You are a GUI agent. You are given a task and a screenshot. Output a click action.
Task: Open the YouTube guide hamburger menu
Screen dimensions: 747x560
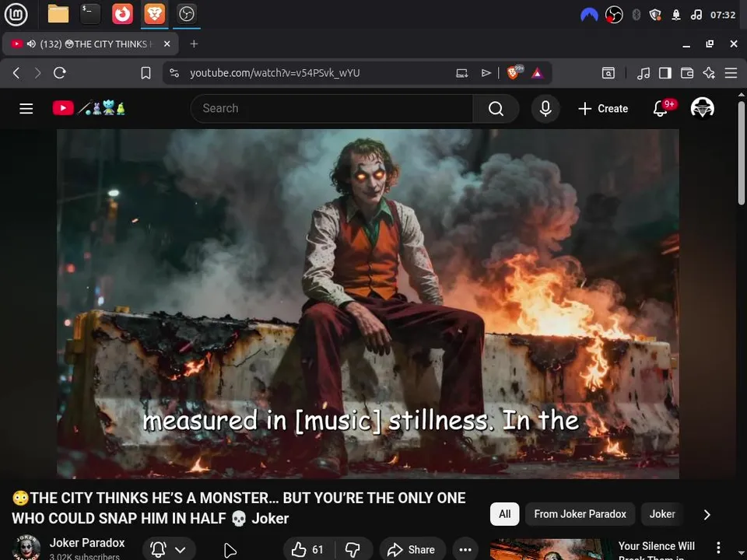(26, 109)
